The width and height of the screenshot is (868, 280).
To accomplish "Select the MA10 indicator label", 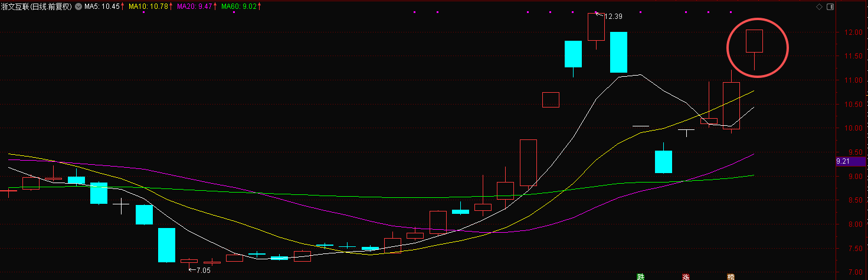I will (150, 7).
